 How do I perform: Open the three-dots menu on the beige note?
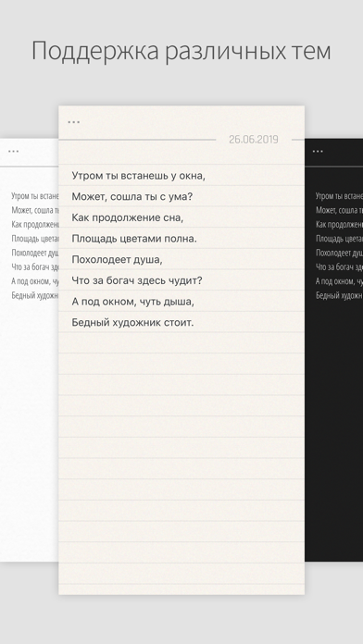tap(73, 122)
